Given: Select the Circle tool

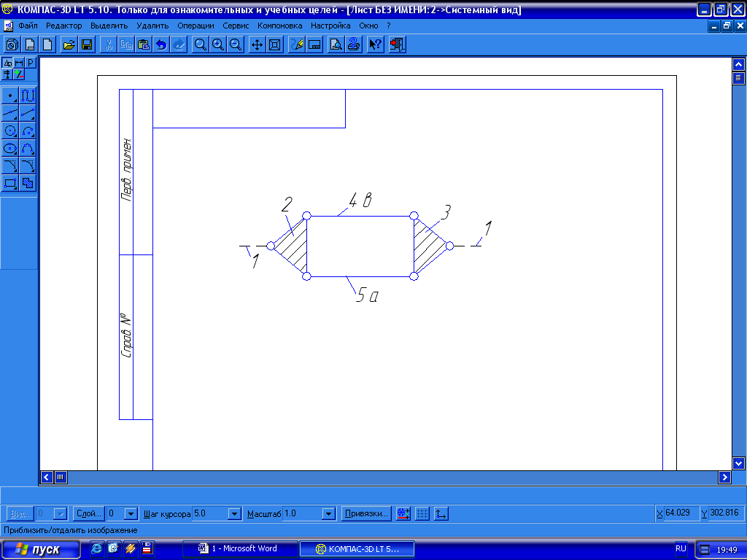Looking at the screenshot, I should (x=10, y=131).
